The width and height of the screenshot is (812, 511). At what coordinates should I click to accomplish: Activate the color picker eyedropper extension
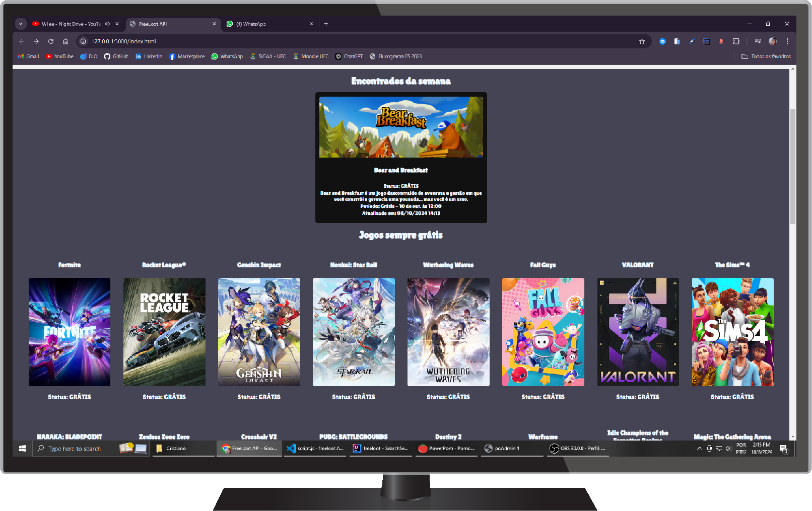[692, 41]
